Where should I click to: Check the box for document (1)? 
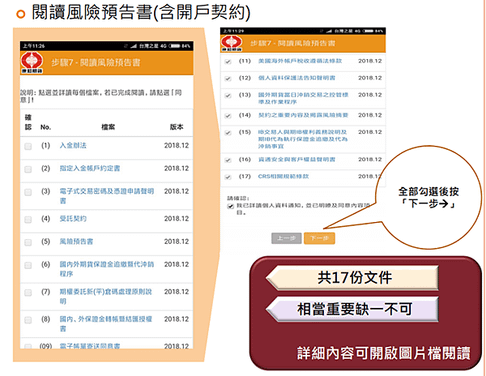tap(28, 146)
